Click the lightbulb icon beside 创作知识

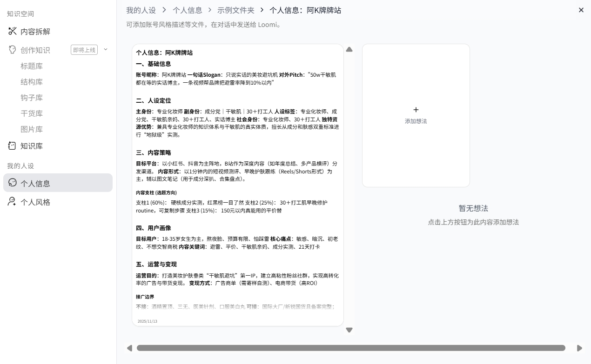tap(13, 50)
